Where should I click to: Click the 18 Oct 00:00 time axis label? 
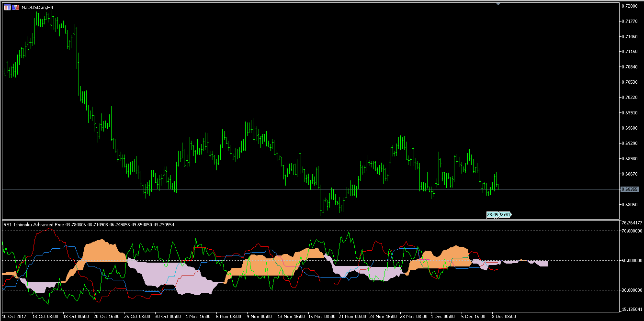[x=76, y=317]
